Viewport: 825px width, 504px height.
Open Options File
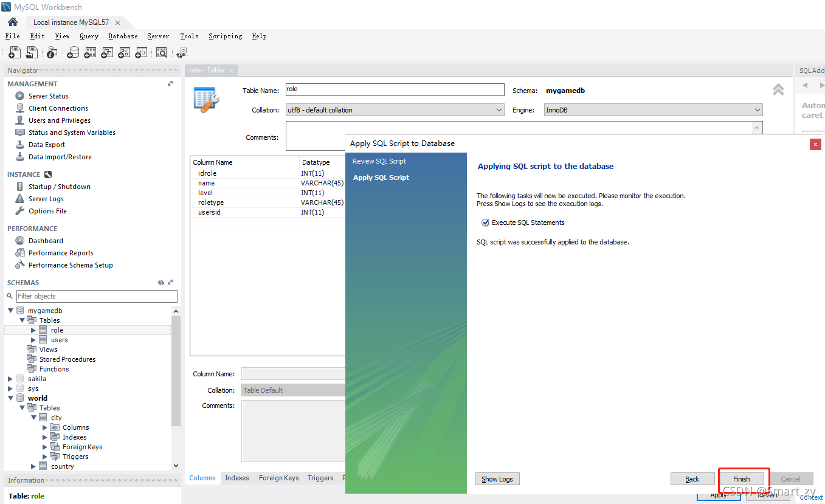[47, 211]
